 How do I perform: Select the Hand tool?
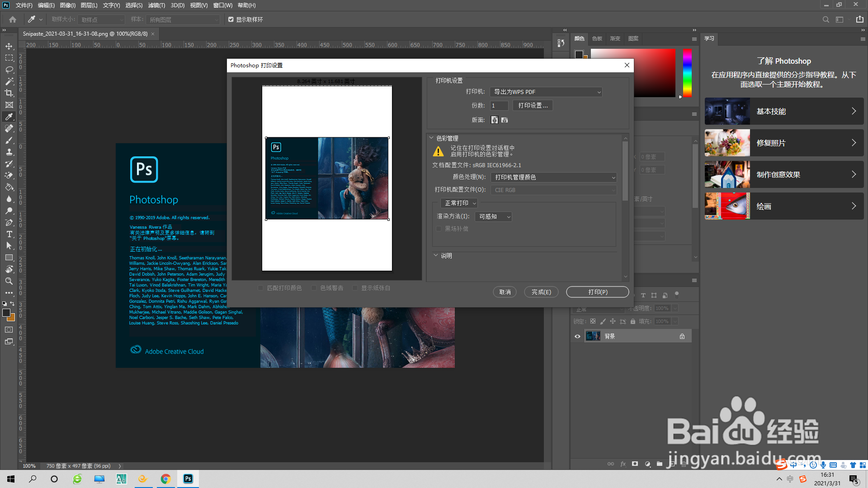pyautogui.click(x=9, y=269)
